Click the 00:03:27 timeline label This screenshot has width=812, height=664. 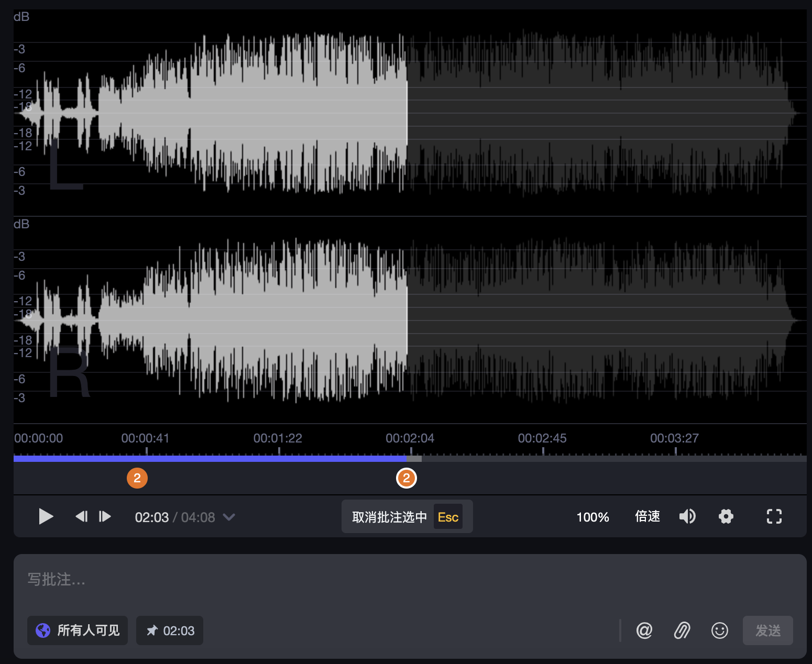(674, 438)
